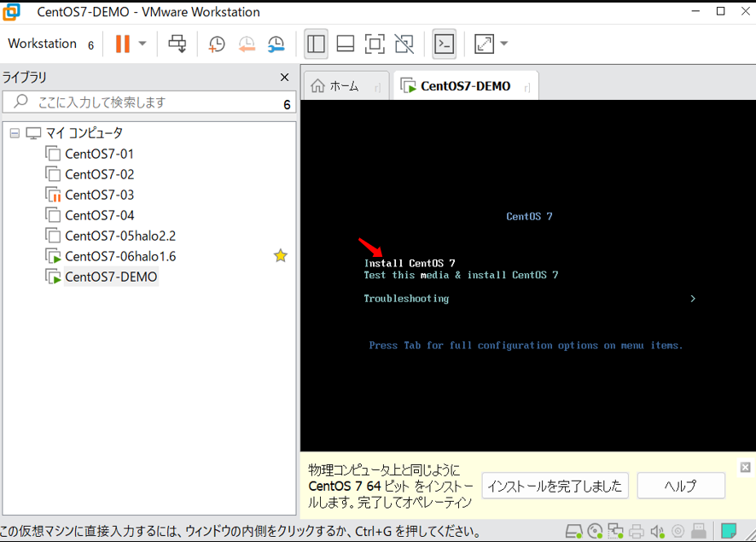Take a snapshot of this virtual machine
This screenshot has height=542, width=756.
pyautogui.click(x=217, y=44)
